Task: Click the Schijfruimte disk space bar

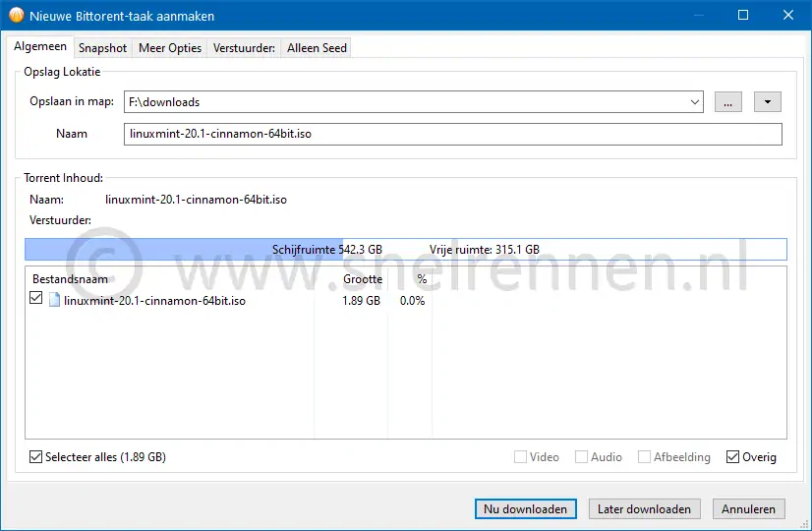Action: pos(405,249)
